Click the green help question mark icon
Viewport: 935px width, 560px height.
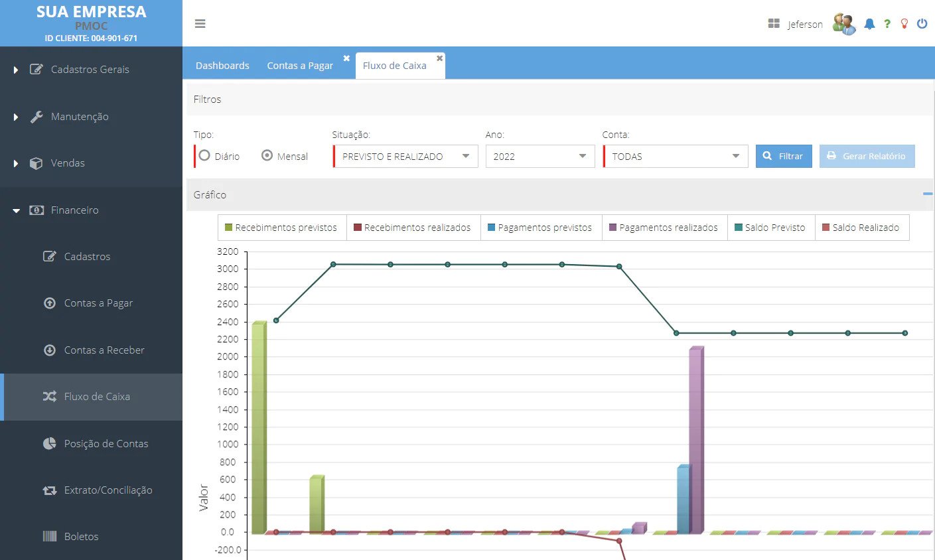887,24
